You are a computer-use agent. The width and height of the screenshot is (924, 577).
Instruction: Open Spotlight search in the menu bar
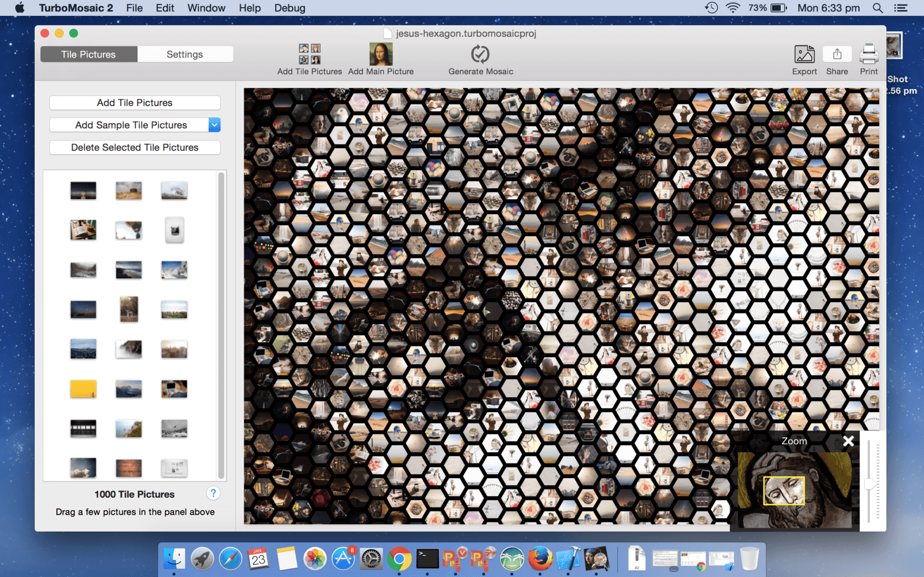[877, 8]
